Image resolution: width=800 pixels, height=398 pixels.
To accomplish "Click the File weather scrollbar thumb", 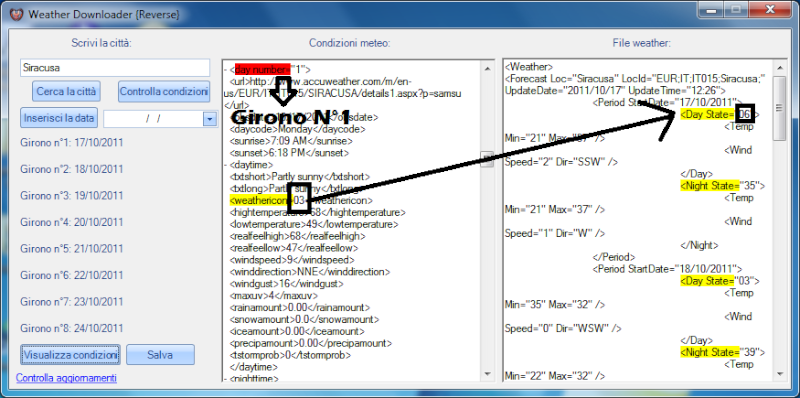I will pyautogui.click(x=779, y=108).
